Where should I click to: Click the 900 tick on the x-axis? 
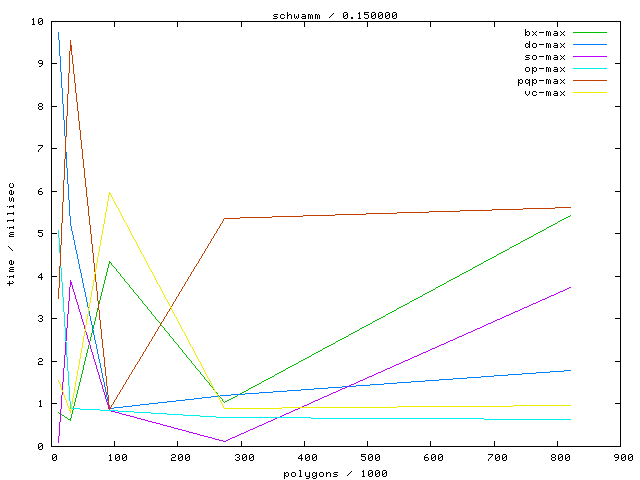[623, 458]
